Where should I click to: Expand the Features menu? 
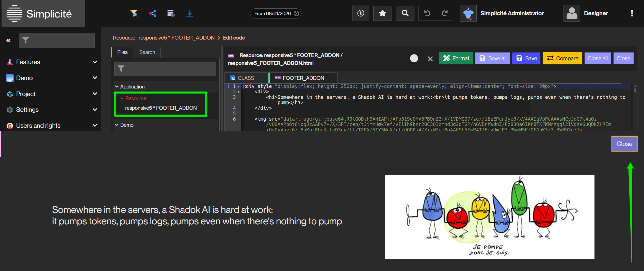[52, 62]
